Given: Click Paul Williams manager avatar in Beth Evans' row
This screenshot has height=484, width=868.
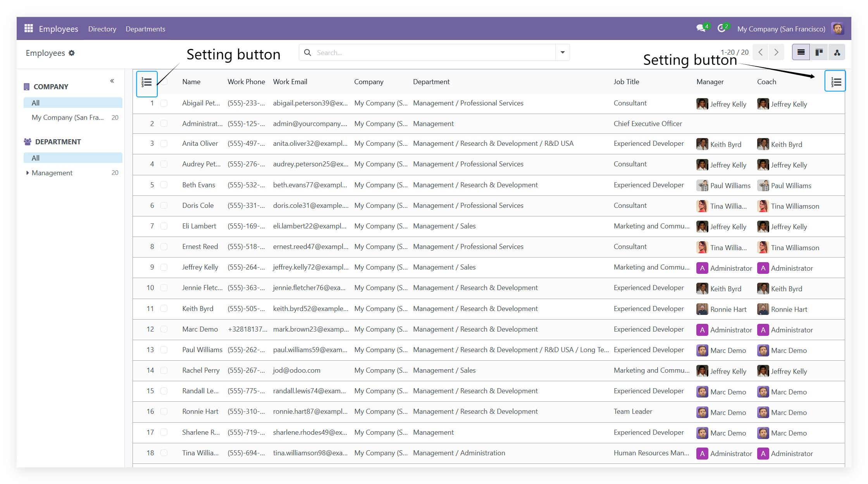Looking at the screenshot, I should [x=702, y=185].
